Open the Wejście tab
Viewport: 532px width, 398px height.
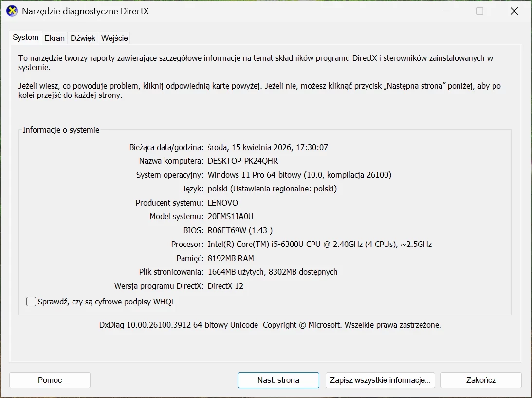click(114, 38)
